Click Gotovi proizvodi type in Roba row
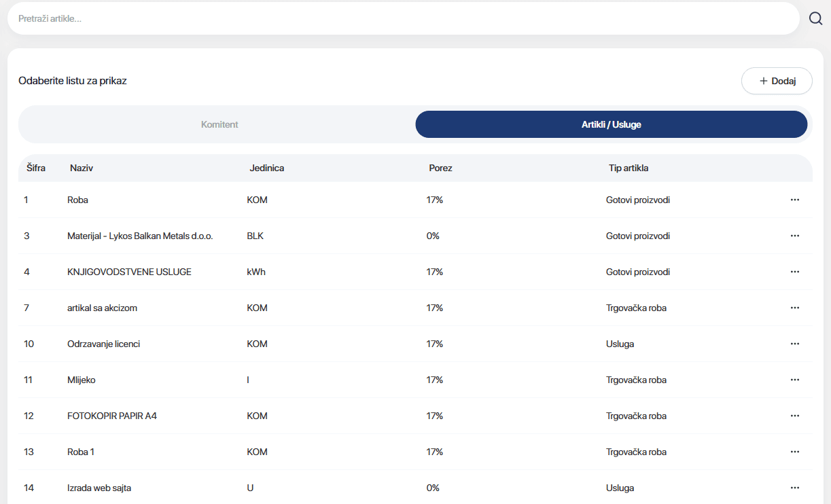Viewport: 831px width, 504px height. click(x=638, y=200)
